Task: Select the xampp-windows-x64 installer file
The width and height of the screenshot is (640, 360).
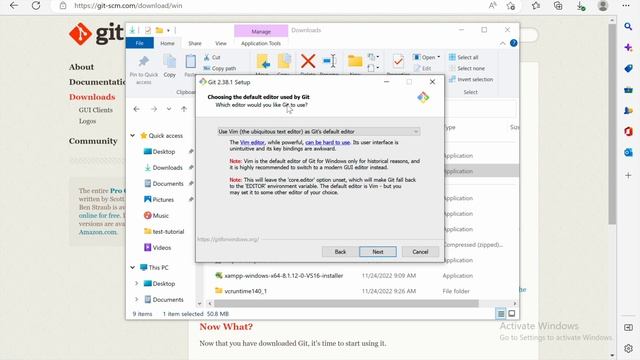Action: tap(284, 276)
